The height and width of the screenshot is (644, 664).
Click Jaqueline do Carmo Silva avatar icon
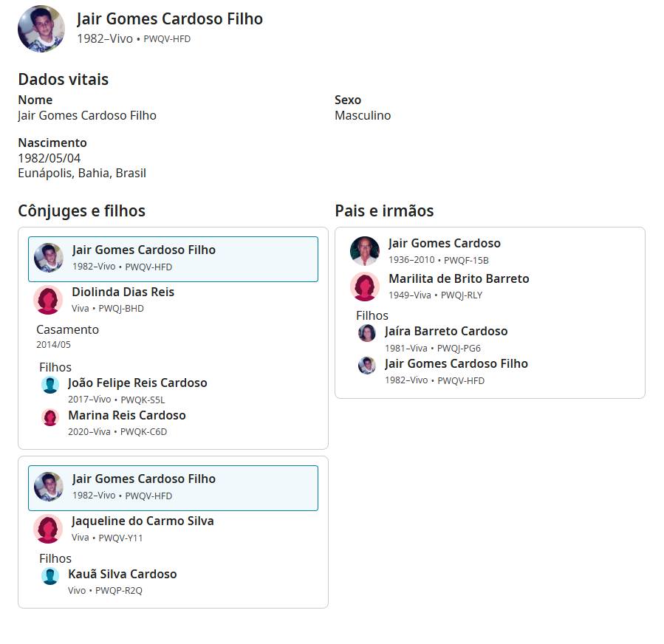[x=48, y=529]
